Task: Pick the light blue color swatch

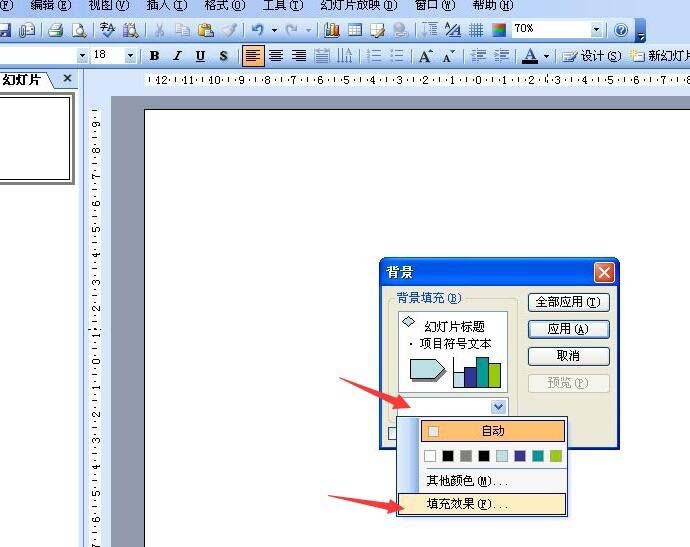Action: tap(502, 455)
